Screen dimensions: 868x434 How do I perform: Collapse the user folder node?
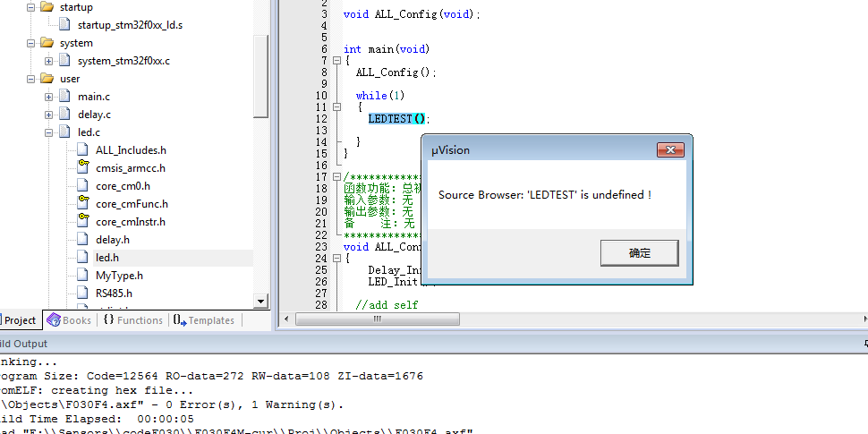pyautogui.click(x=31, y=79)
